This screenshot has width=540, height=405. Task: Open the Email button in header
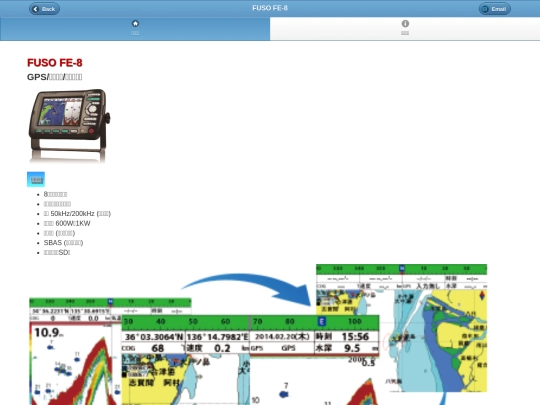tap(495, 9)
